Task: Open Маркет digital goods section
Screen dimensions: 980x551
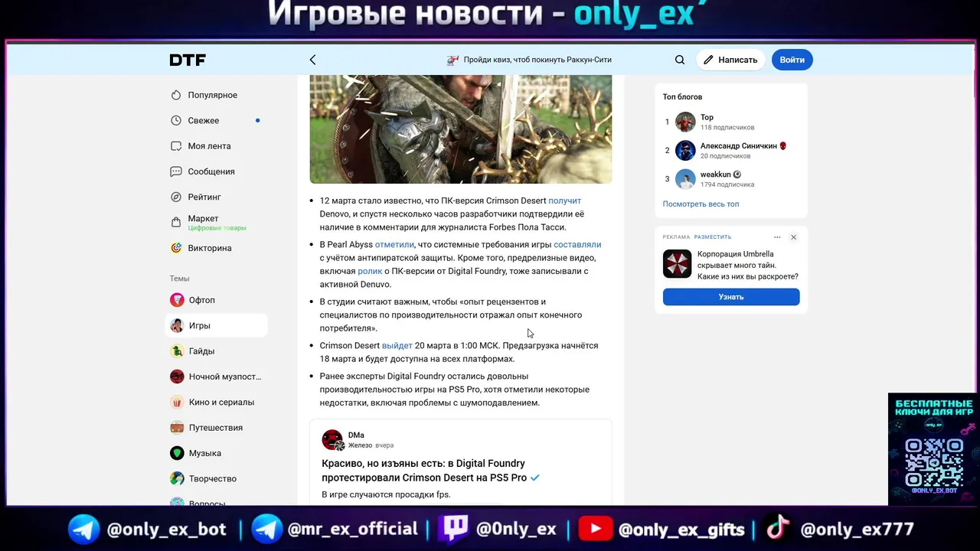Action: point(217,223)
